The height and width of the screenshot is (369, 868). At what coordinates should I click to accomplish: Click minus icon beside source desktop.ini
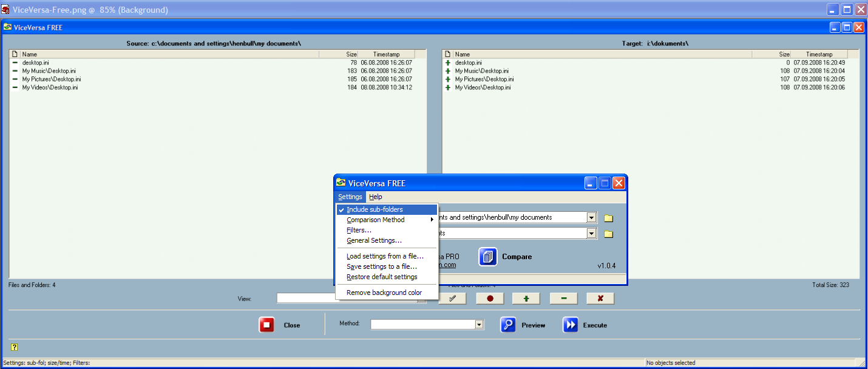tap(15, 63)
